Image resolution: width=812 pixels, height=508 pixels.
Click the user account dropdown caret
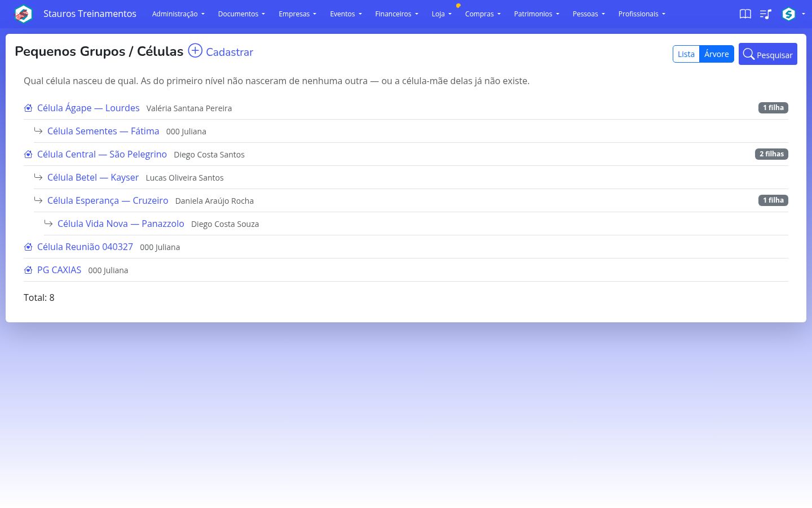(803, 14)
